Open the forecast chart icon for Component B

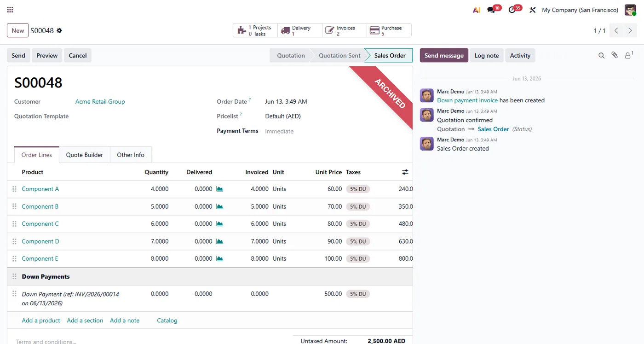[x=220, y=207]
